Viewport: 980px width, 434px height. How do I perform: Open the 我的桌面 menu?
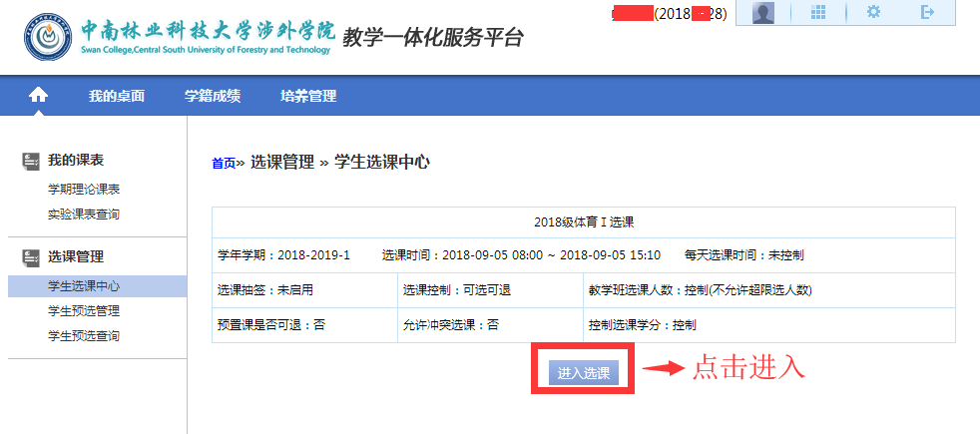click(116, 96)
